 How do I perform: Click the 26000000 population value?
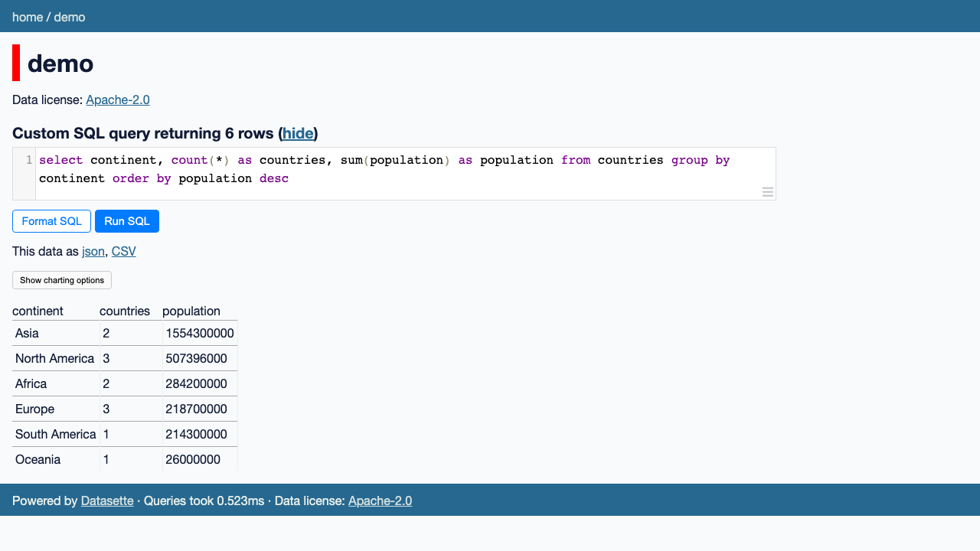pyautogui.click(x=200, y=459)
